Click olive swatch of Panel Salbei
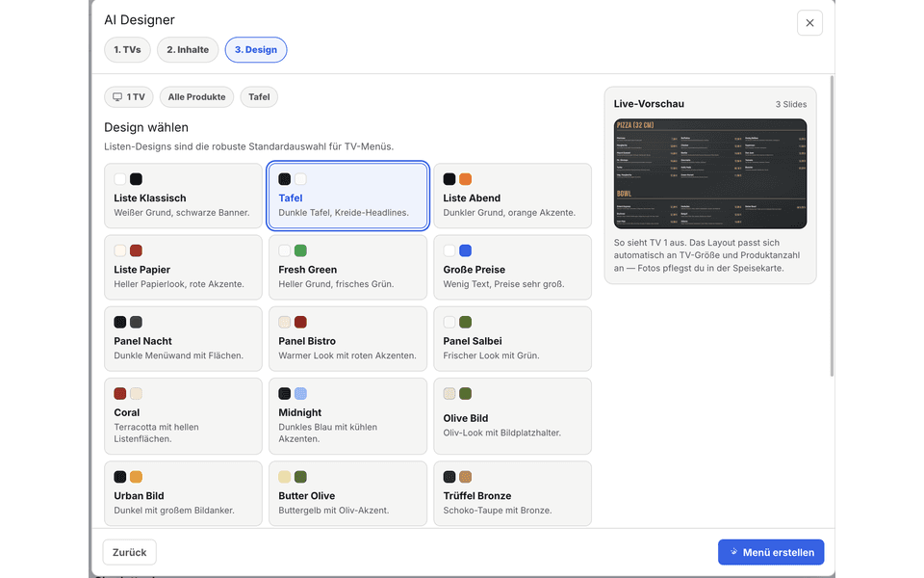The width and height of the screenshot is (924, 578). pyautogui.click(x=466, y=322)
